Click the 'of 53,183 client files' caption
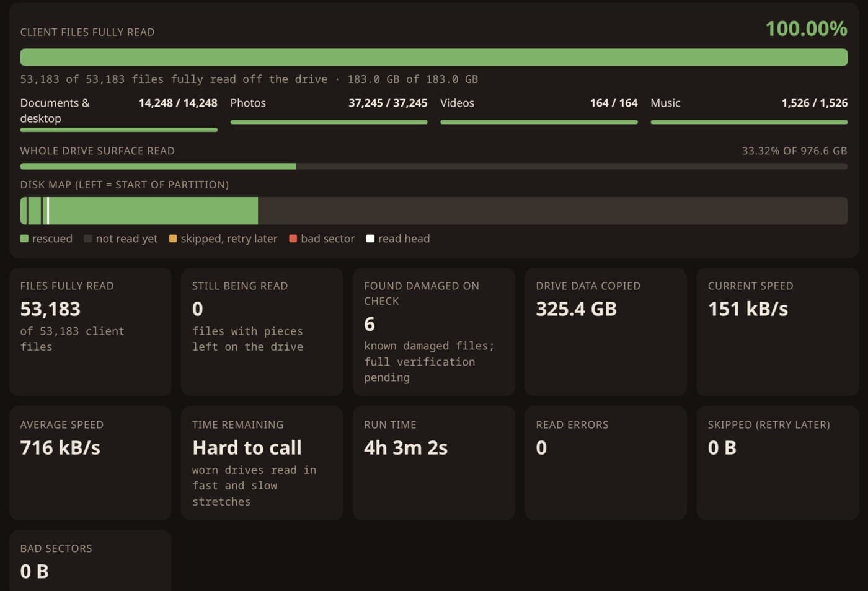 point(72,339)
